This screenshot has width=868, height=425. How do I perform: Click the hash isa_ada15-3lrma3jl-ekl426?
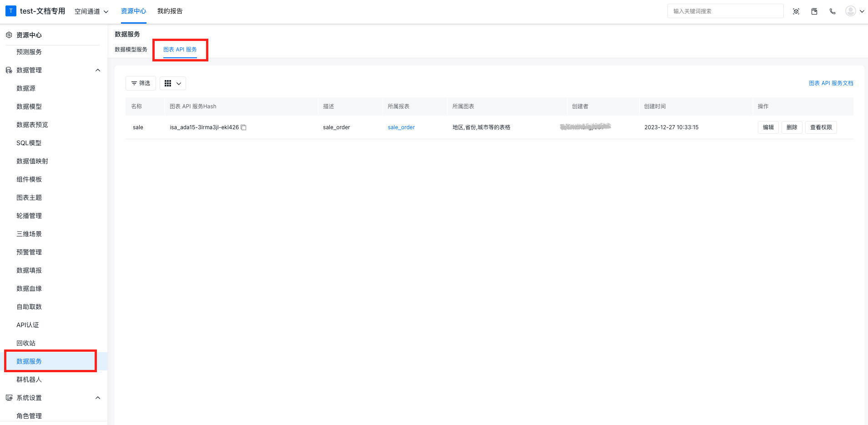point(204,127)
